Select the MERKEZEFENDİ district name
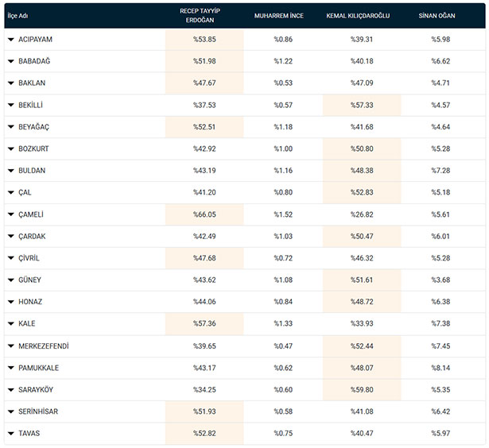The width and height of the screenshot is (489, 448). pos(44,346)
